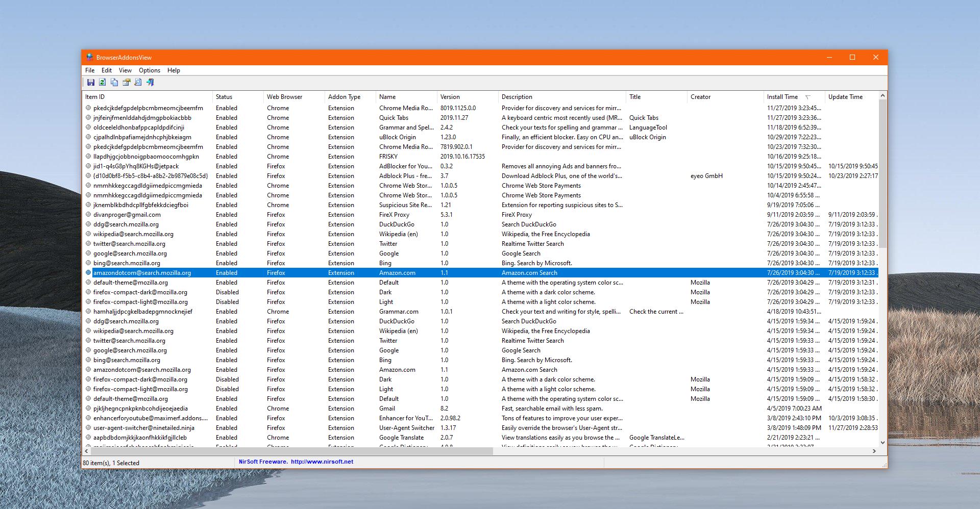
Task: Open the View menu
Action: [125, 70]
